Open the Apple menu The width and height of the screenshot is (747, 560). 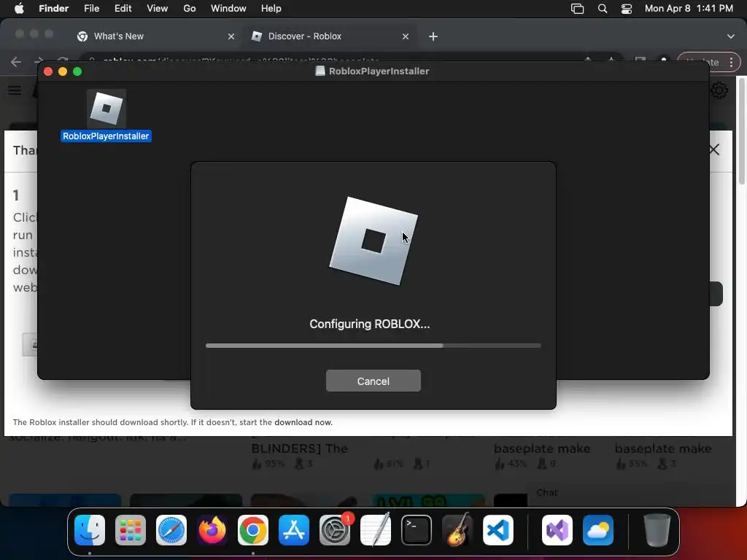coord(19,9)
